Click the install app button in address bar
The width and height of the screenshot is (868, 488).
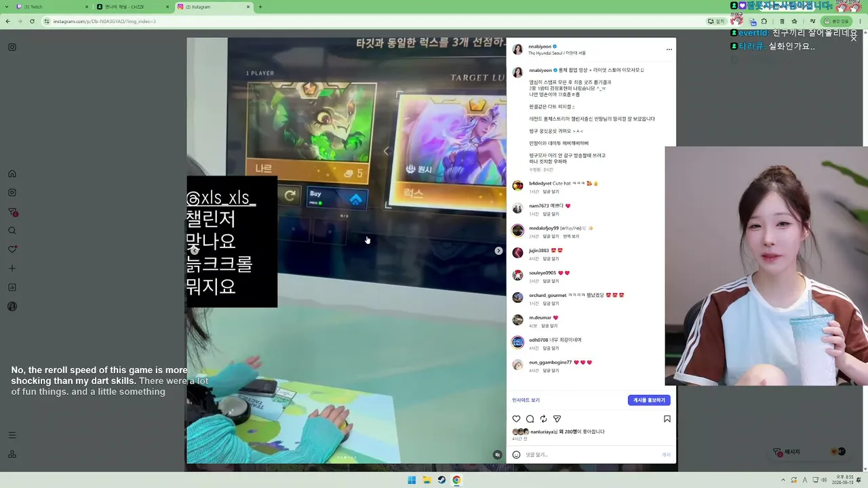point(717,21)
